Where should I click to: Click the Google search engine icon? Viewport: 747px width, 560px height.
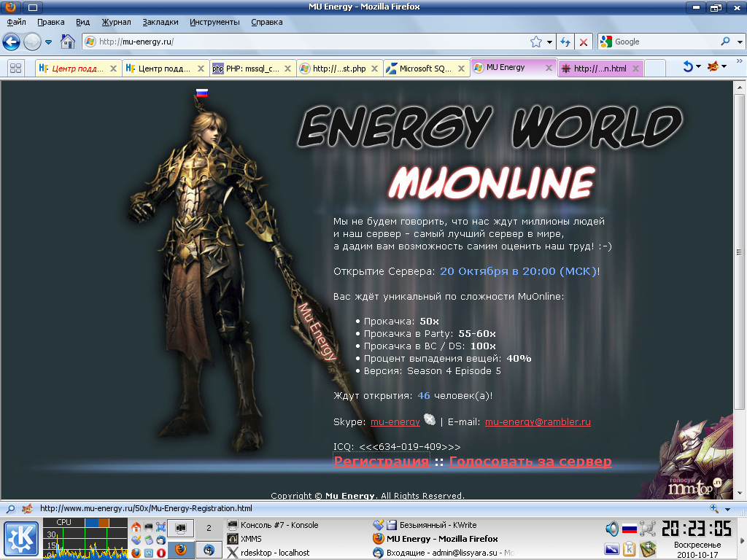[606, 42]
